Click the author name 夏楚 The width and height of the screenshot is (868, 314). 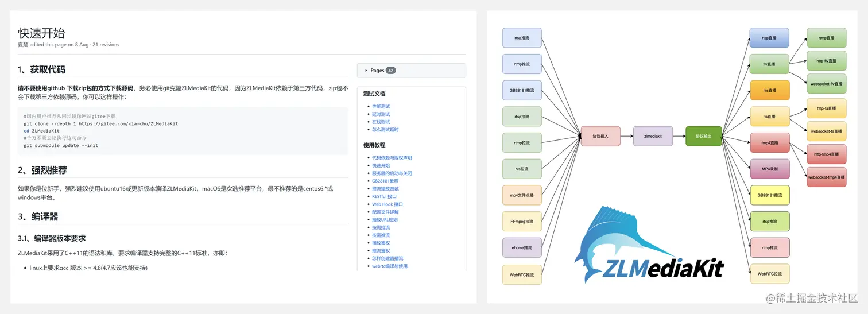coord(23,44)
